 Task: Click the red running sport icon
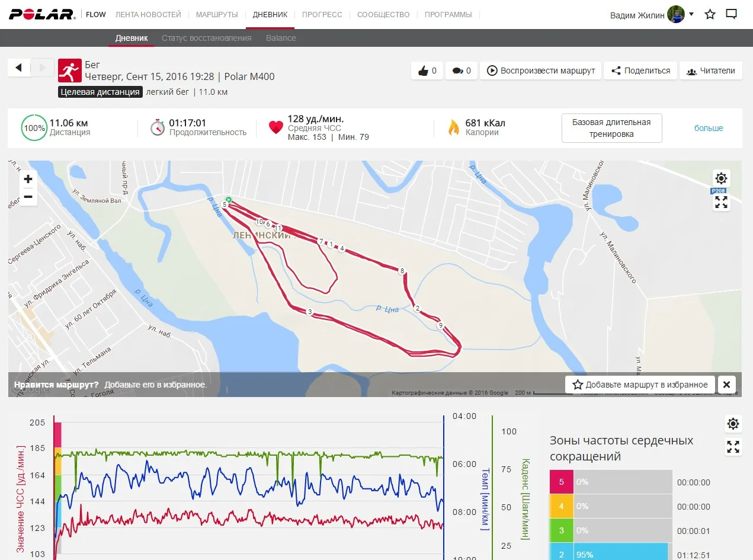(x=69, y=70)
